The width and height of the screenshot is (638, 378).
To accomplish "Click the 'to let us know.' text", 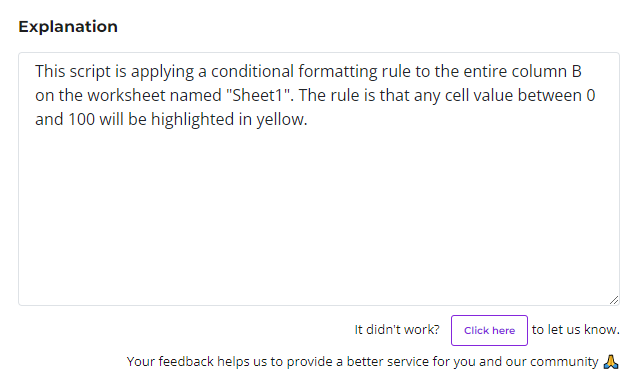I will coord(575,330).
